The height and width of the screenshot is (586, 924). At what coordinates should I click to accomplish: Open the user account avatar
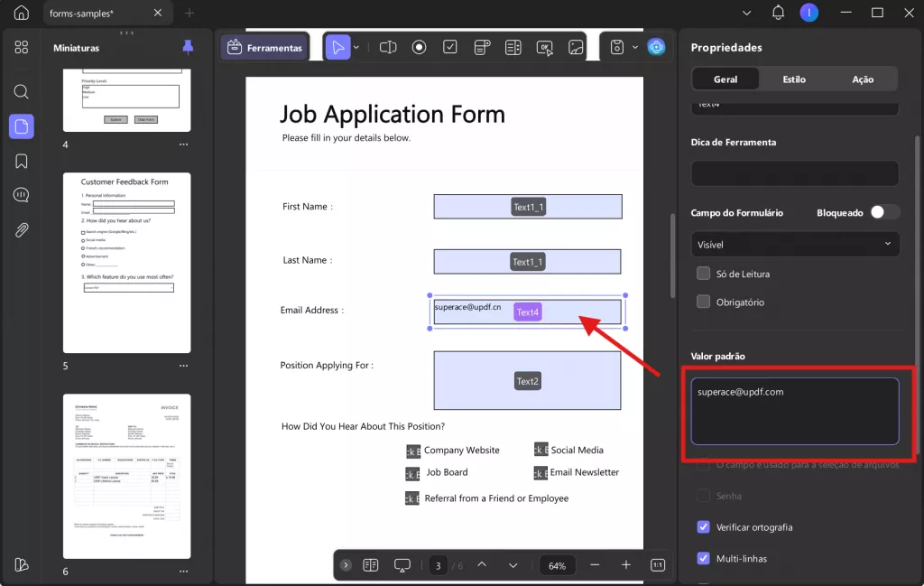(809, 13)
